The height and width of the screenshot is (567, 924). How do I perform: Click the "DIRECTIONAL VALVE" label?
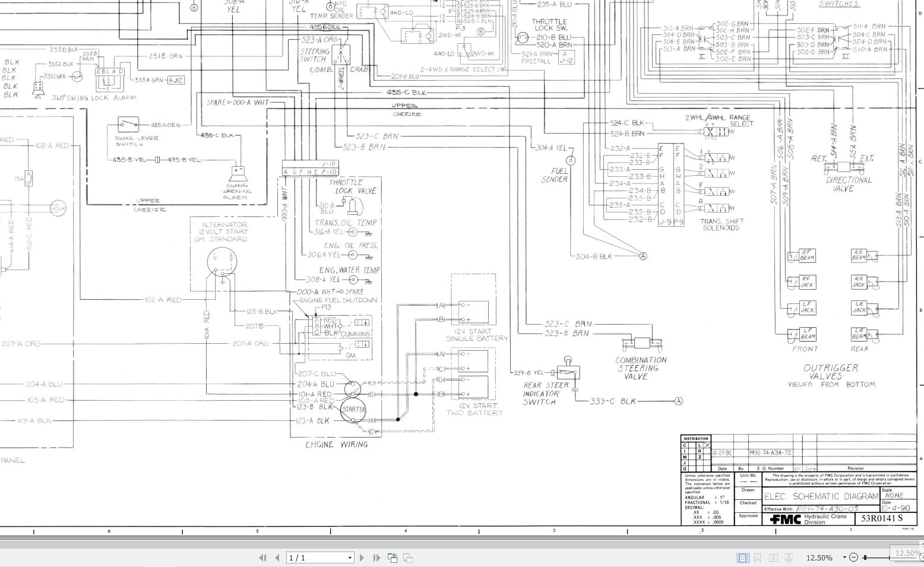[x=848, y=184]
